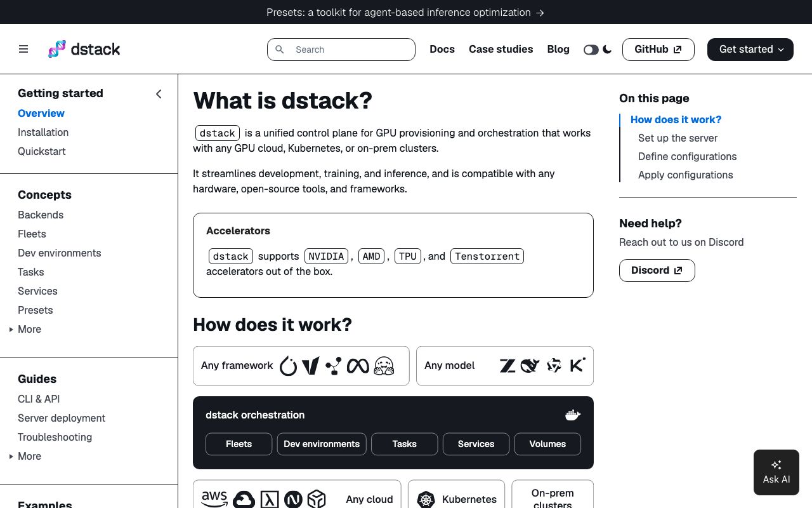Focus the Search input field
Viewport: 812px width, 508px height.
click(341, 50)
